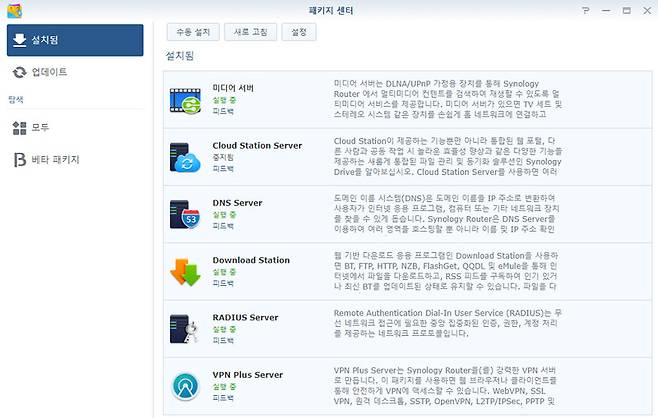This screenshot has width=658, height=418.
Task: Click the Media Server film-strip icon
Action: click(x=185, y=100)
